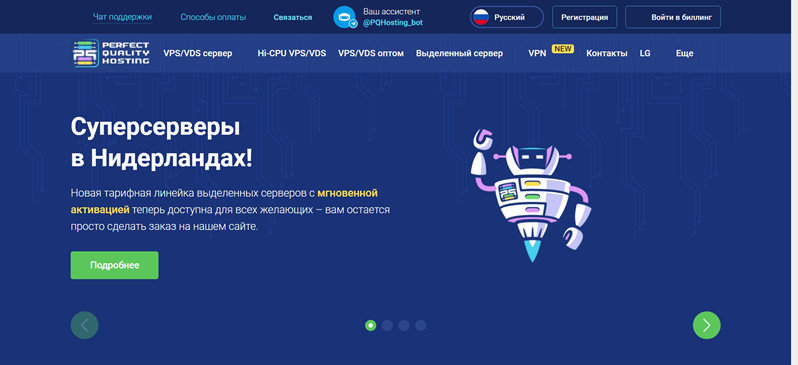This screenshot has height=365, width=798.
Task: Go to next slide with green arrow
Action: (x=706, y=325)
